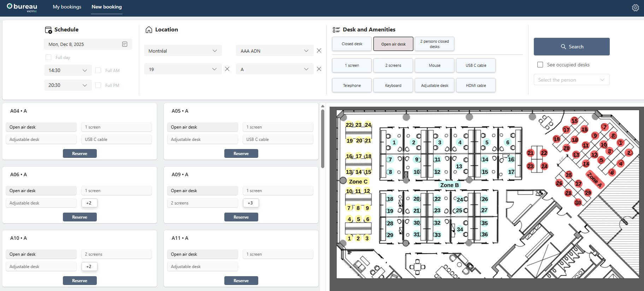Reserve desk A04
Viewport: 644px width, 291px height.
coord(79,154)
